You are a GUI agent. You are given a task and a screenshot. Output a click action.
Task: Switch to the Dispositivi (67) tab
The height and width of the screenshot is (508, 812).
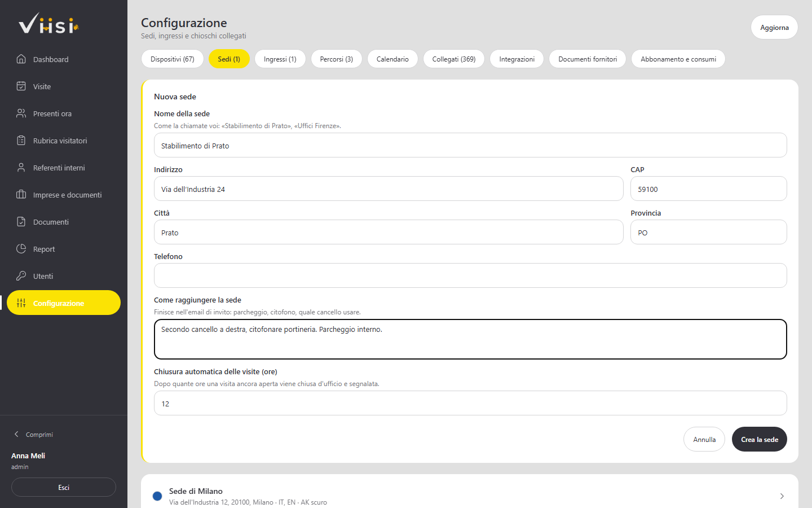tap(173, 59)
